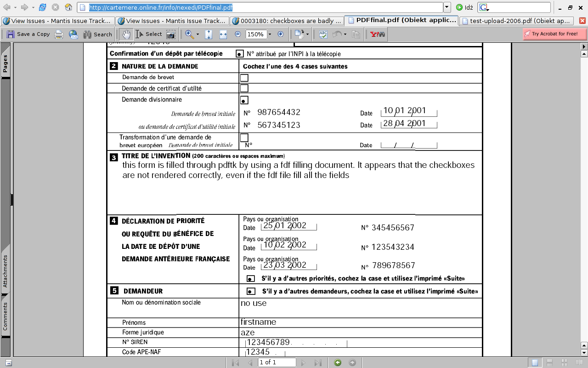
Task: Open the Zoom In tool dropdown arrow
Action: coord(198,34)
